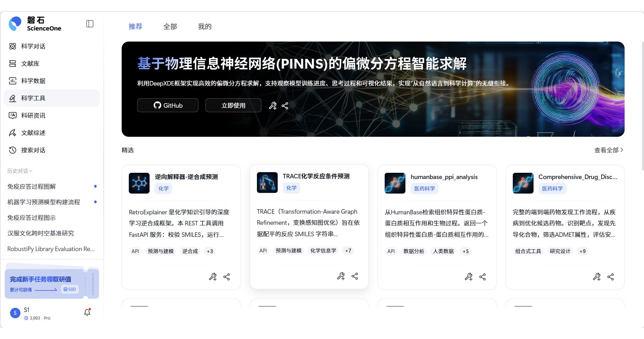Click 查看全部 link
Image resolution: width=644 pixels, height=339 pixels.
[x=609, y=150]
